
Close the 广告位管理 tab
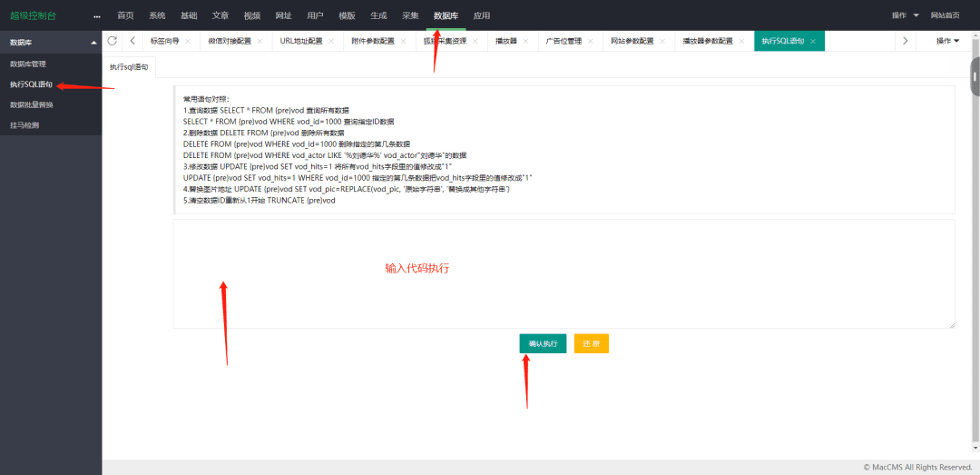click(x=592, y=42)
